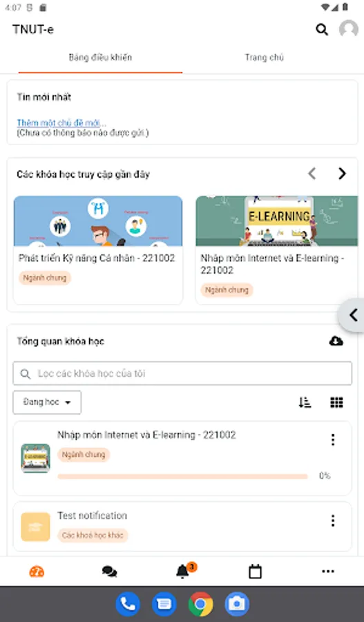364x622 pixels.
Task: Open options for Test notification course
Action: click(333, 520)
